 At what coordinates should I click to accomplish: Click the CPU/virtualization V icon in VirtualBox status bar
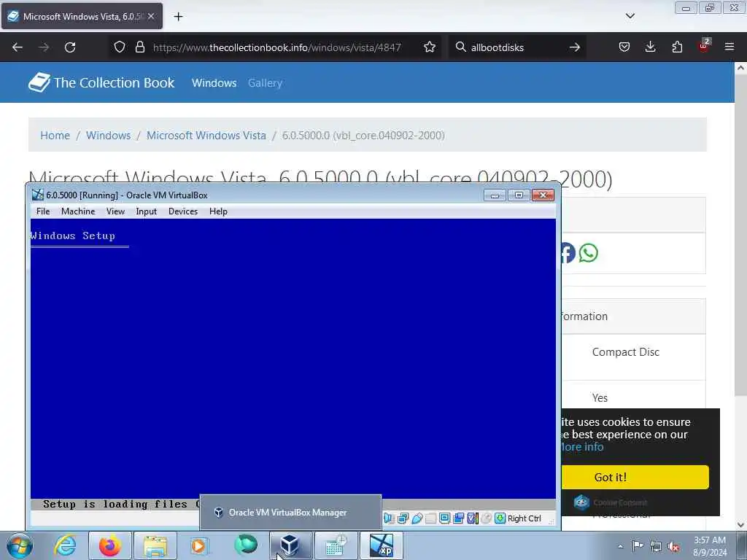pos(472,518)
